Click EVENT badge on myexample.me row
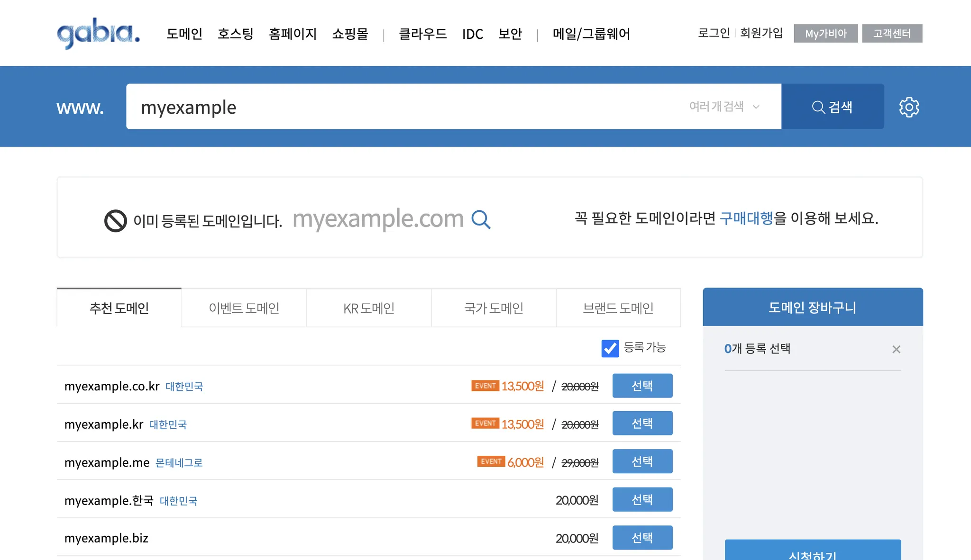This screenshot has width=971, height=560. coord(490,461)
